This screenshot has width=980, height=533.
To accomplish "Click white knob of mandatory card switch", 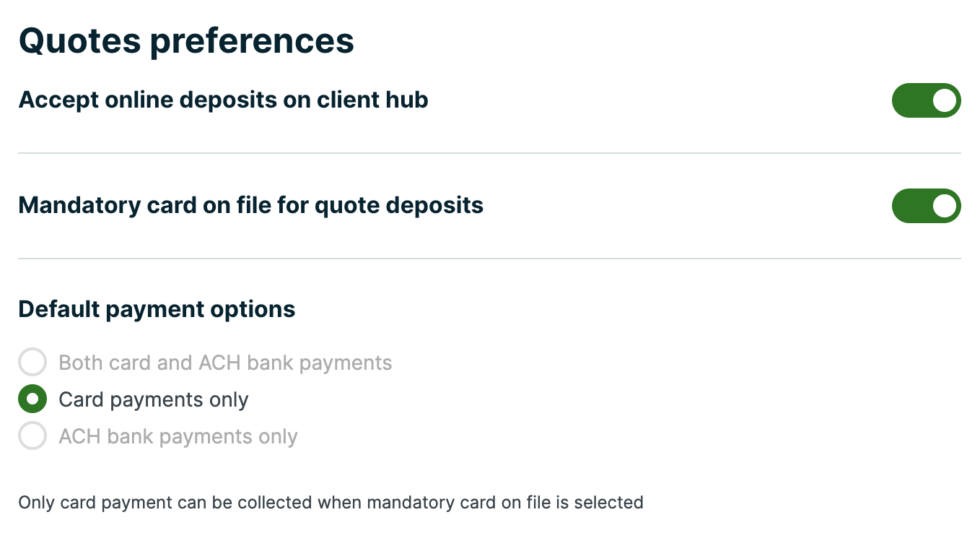I will coord(944,206).
